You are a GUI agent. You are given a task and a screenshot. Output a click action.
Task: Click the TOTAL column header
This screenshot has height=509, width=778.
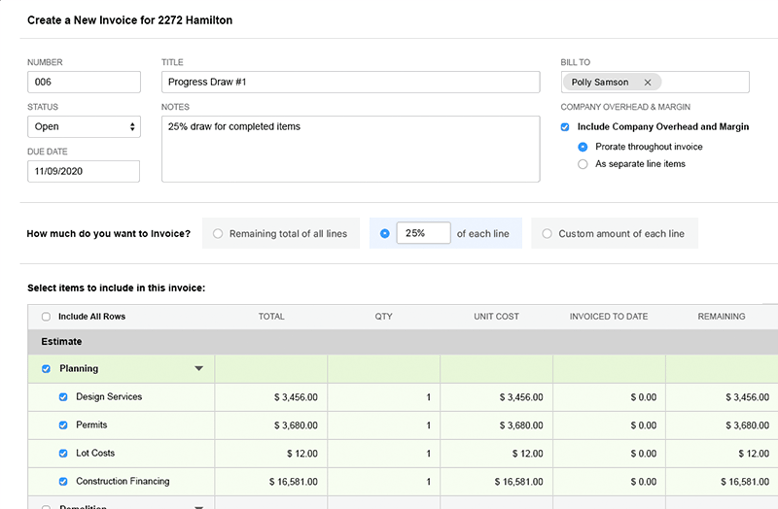point(271,317)
